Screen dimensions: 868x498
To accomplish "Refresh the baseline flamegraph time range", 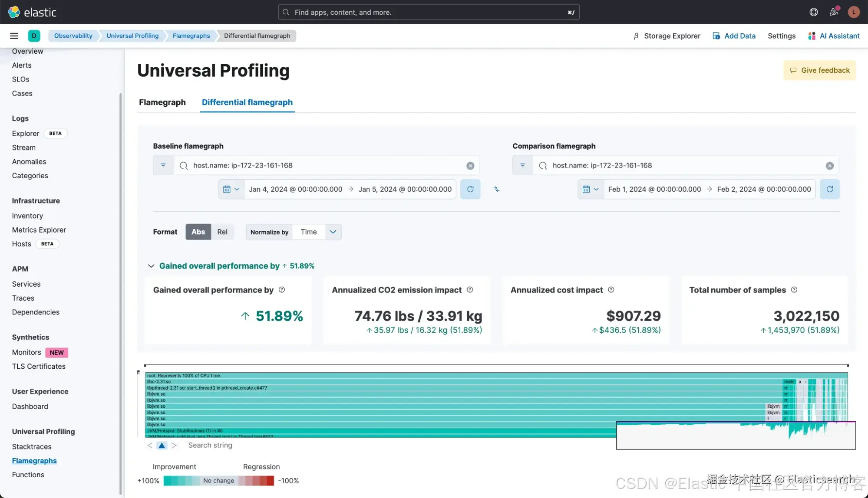I will [470, 189].
